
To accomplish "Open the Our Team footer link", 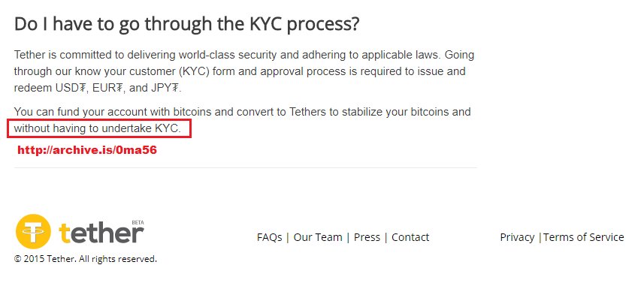I will [x=318, y=237].
